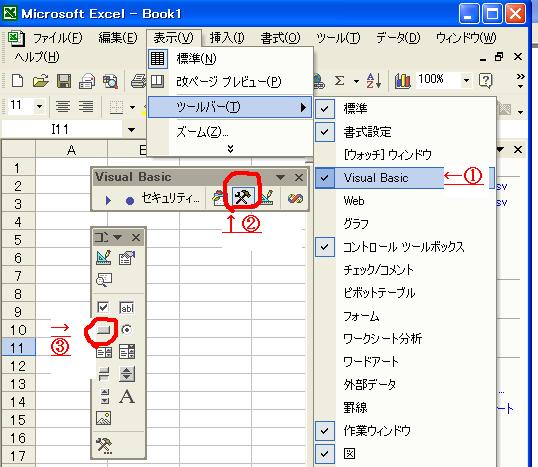Click the Print Preview magnifier icon

coord(110,81)
